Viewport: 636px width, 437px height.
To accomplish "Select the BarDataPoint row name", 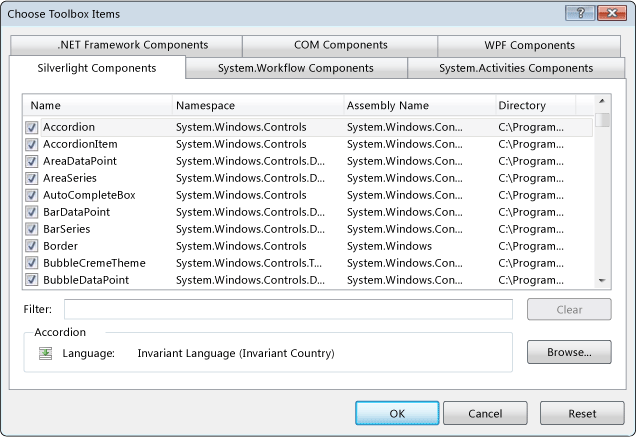I will pyautogui.click(x=77, y=212).
